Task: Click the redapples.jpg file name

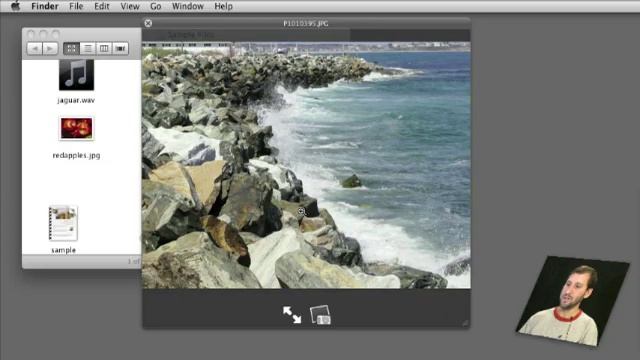Action: 76,155
